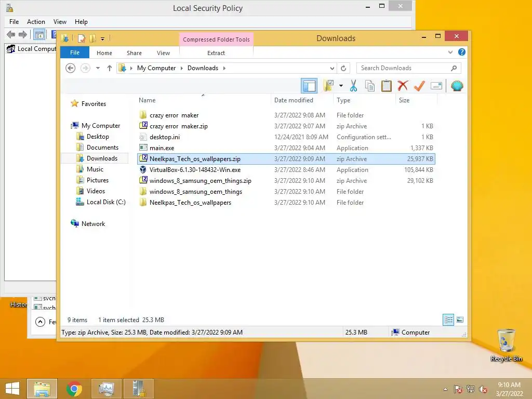This screenshot has width=532, height=399.
Task: Open Action menu in Local Security Policy
Action: (x=36, y=22)
